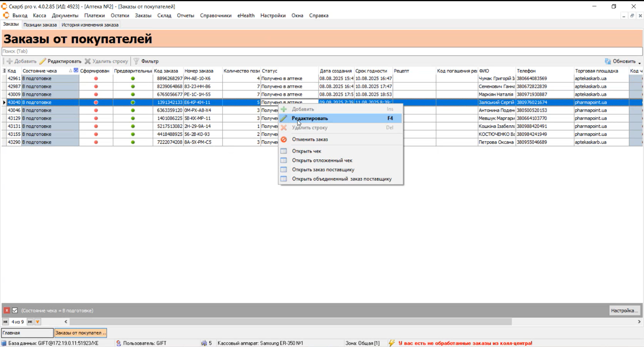Click the Поиск search field
This screenshot has height=347, width=644.
[322, 51]
